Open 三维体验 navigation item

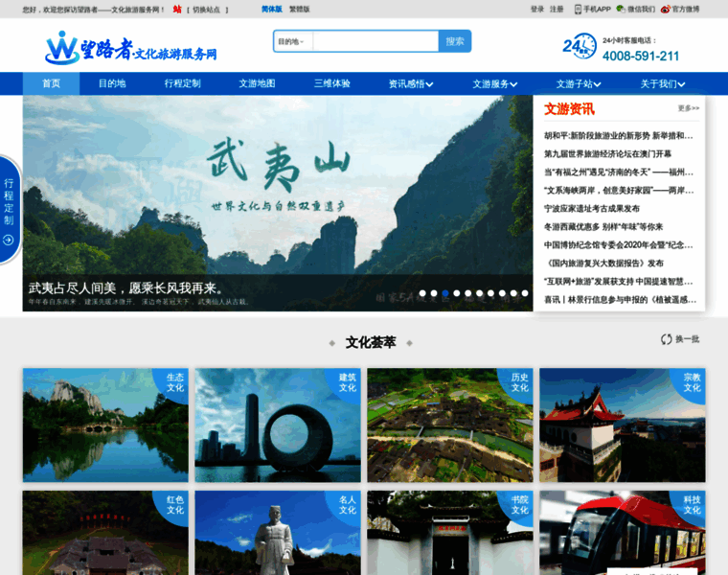(332, 83)
